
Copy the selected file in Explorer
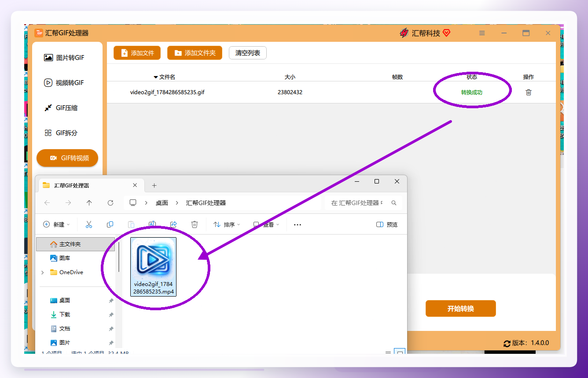coord(110,224)
